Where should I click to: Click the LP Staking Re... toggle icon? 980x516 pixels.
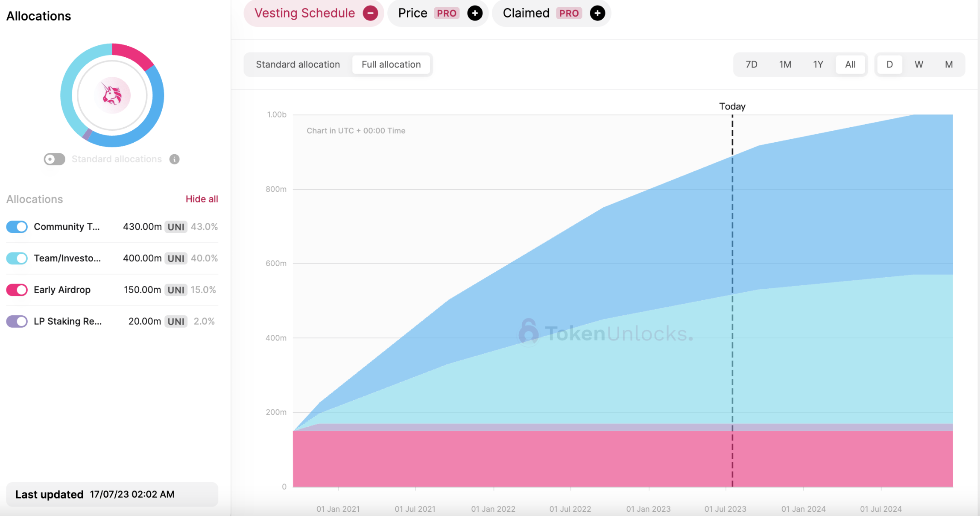pos(16,321)
